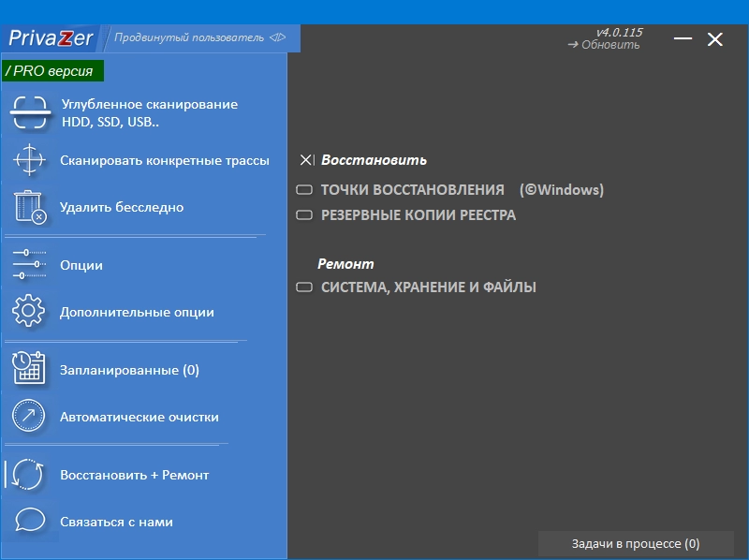The width and height of the screenshot is (749, 560).
Task: Click the Восстановить heading text
Action: click(x=374, y=160)
